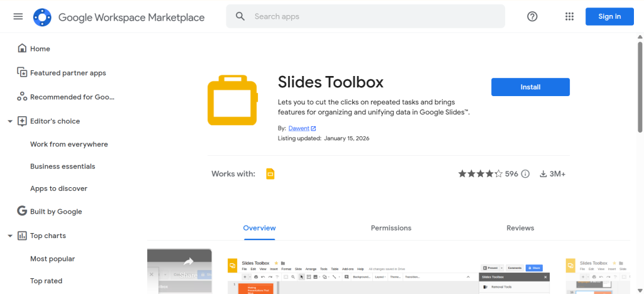Click the Google Workspace Marketplace logo
This screenshot has height=294, width=644.
[42, 17]
